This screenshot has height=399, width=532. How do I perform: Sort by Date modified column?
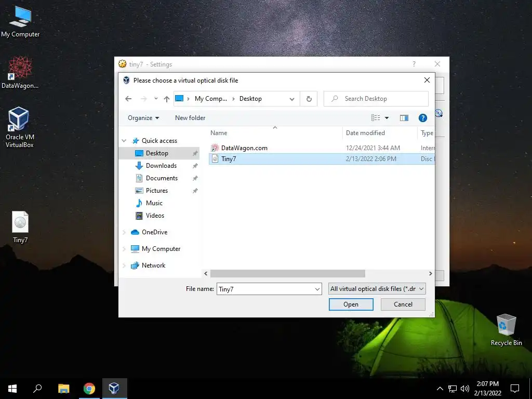click(x=380, y=132)
